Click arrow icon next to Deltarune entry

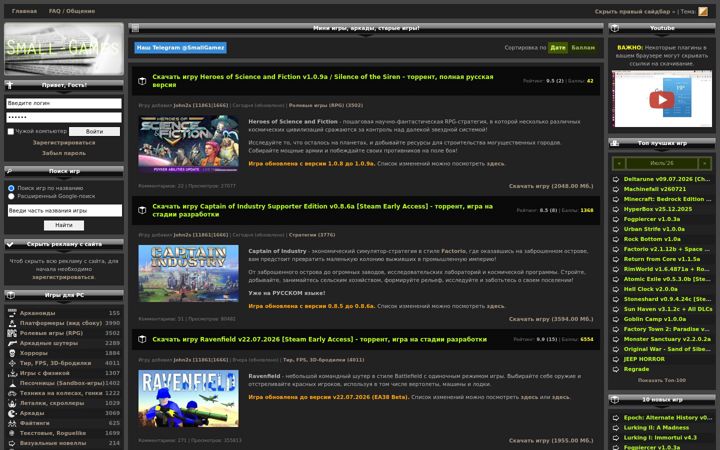click(x=616, y=179)
